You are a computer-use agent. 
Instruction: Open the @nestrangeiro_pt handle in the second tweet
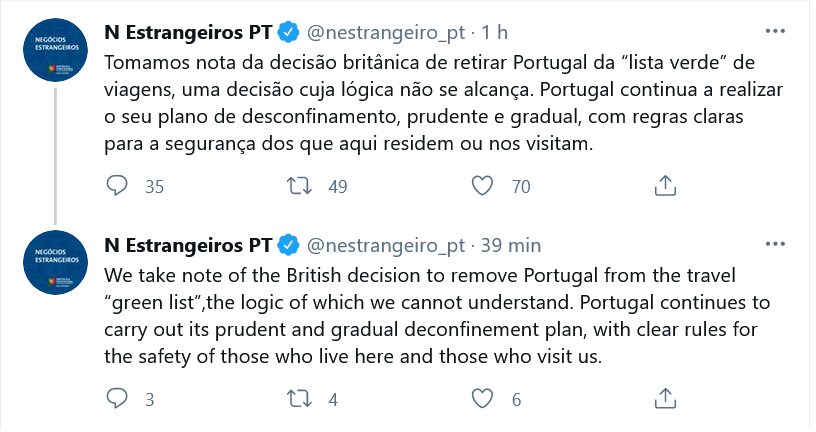(x=386, y=246)
